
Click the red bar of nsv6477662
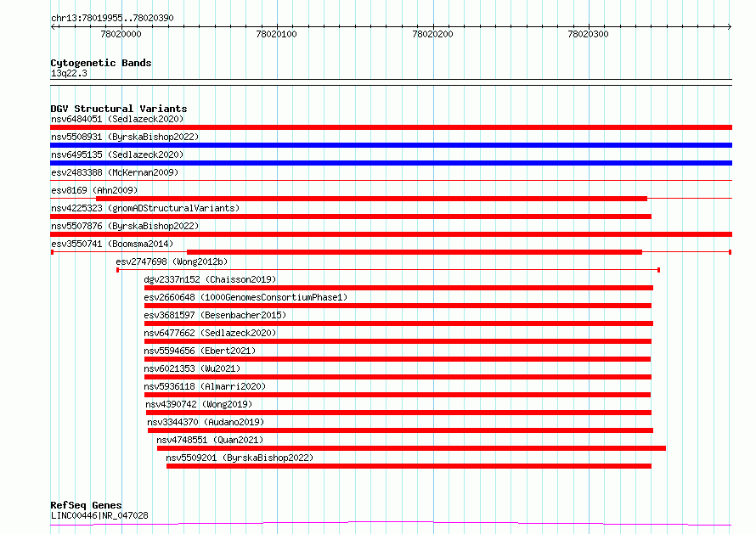[398, 341]
